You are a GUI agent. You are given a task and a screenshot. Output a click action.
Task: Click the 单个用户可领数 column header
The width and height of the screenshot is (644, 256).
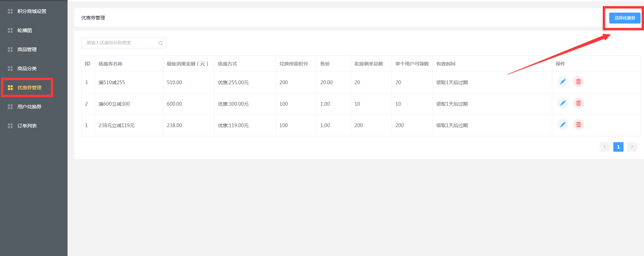click(412, 64)
